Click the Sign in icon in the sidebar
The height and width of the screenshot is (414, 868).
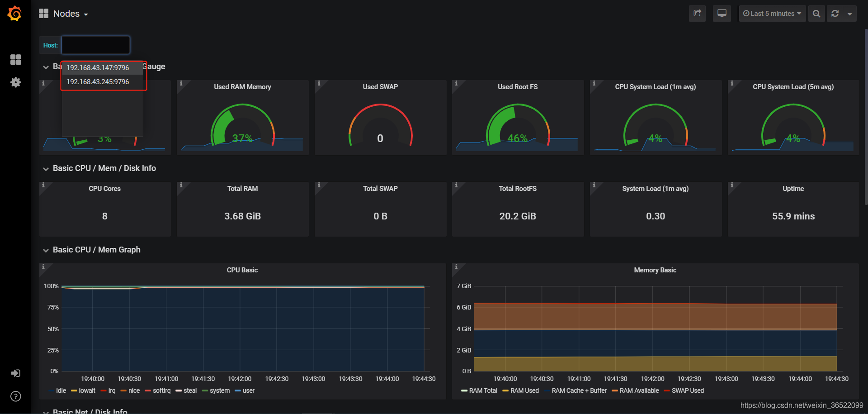(16, 373)
